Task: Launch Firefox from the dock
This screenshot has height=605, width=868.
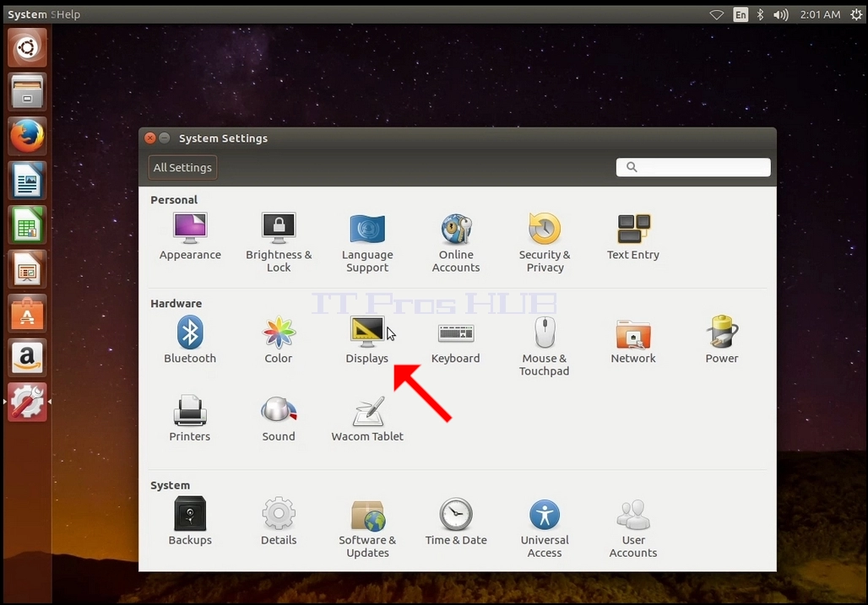Action: pos(27,136)
